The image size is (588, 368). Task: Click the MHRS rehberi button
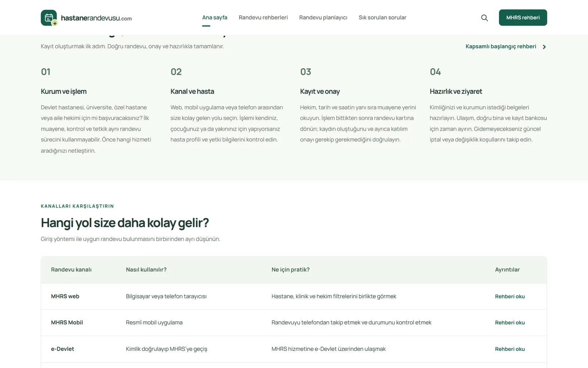click(523, 18)
